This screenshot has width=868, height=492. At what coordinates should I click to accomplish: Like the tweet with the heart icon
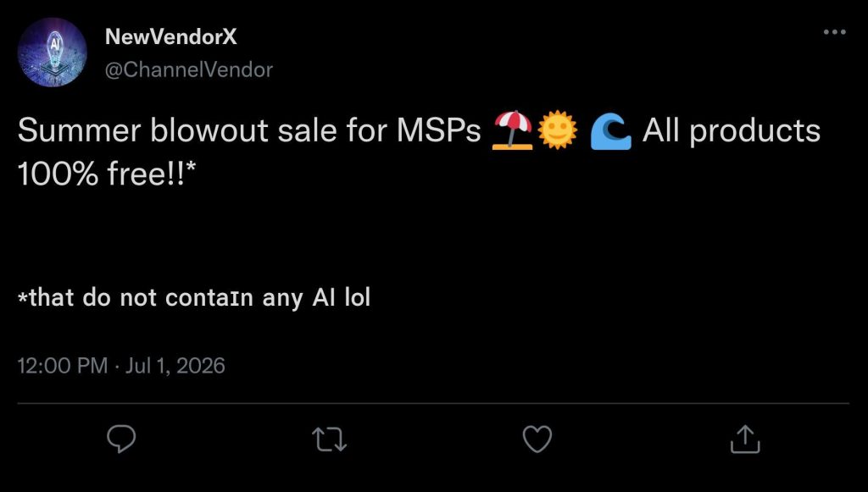pos(537,439)
